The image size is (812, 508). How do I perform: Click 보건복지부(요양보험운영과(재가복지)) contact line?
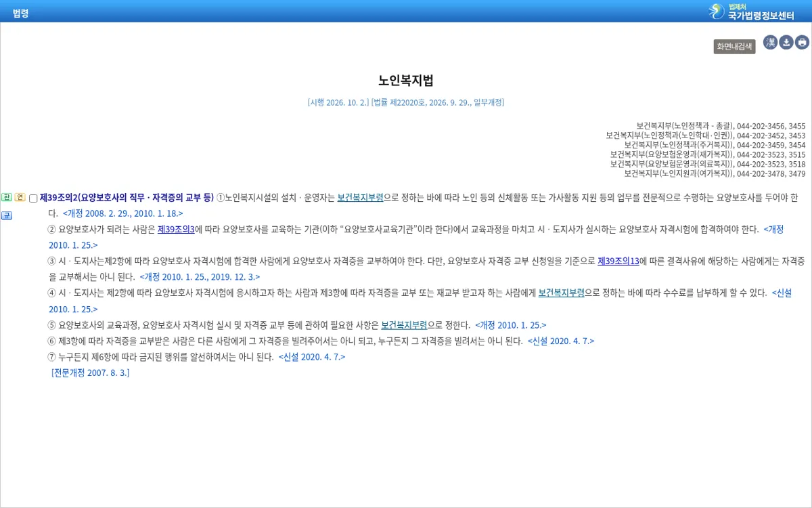(x=708, y=154)
